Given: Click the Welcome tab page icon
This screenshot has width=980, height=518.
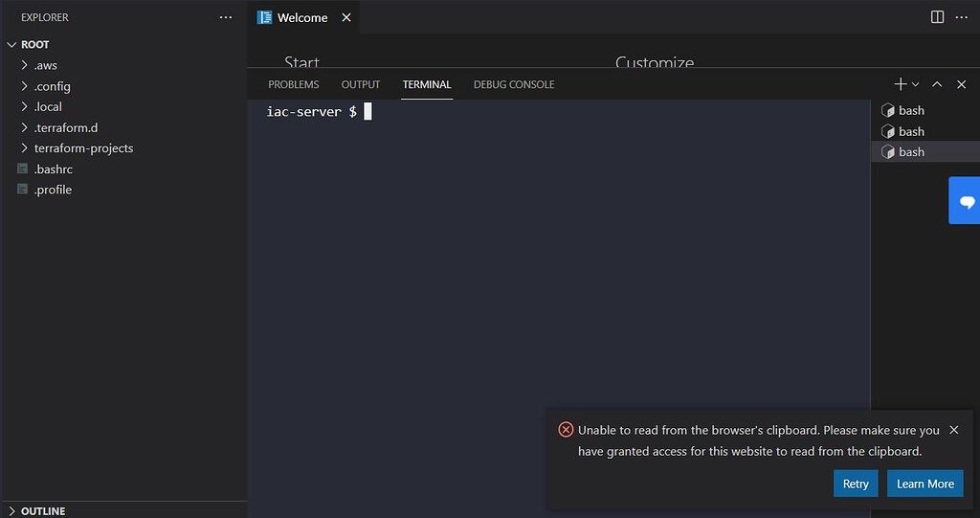Looking at the screenshot, I should 264,17.
